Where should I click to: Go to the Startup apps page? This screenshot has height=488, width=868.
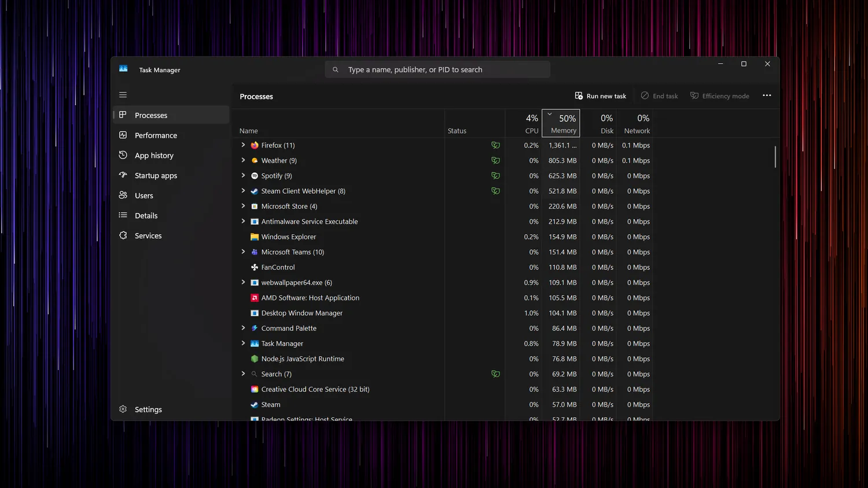(x=171, y=176)
